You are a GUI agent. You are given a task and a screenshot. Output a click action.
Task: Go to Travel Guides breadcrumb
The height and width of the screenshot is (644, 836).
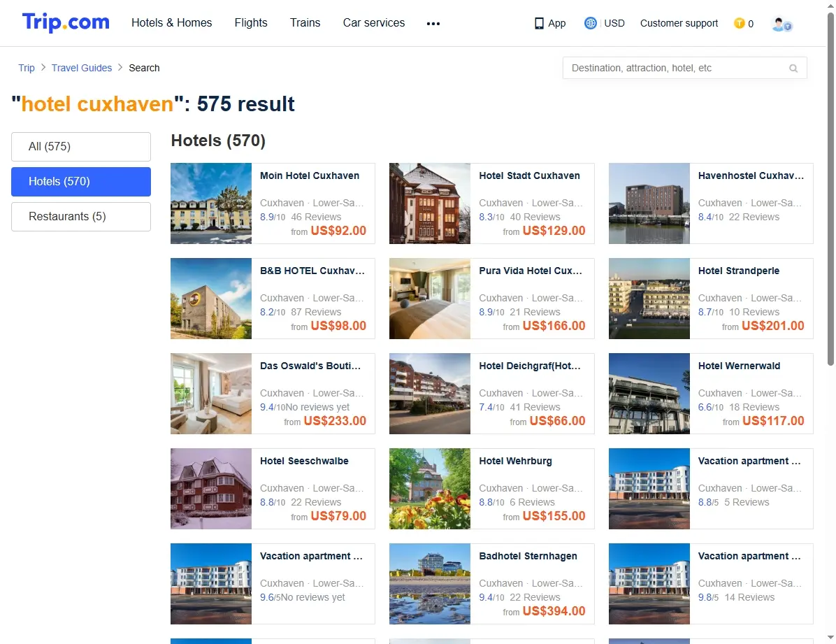pos(82,68)
